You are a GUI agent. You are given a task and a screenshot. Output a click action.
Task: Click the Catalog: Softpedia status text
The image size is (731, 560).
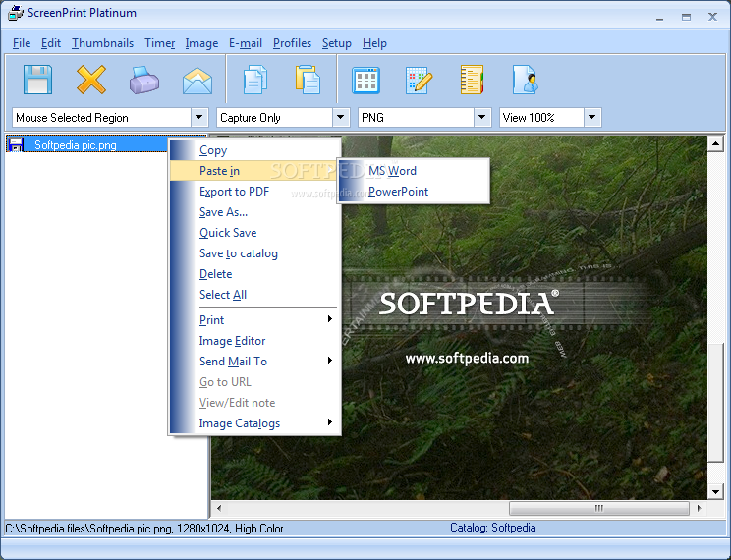coord(493,528)
